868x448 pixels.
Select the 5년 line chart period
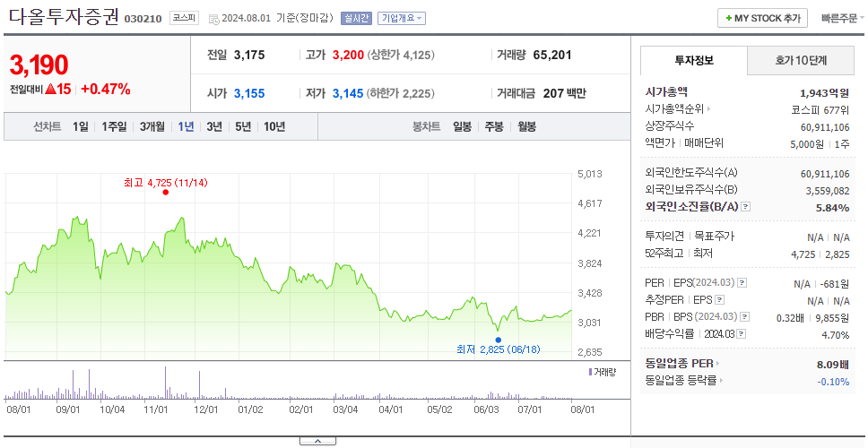coord(243,126)
